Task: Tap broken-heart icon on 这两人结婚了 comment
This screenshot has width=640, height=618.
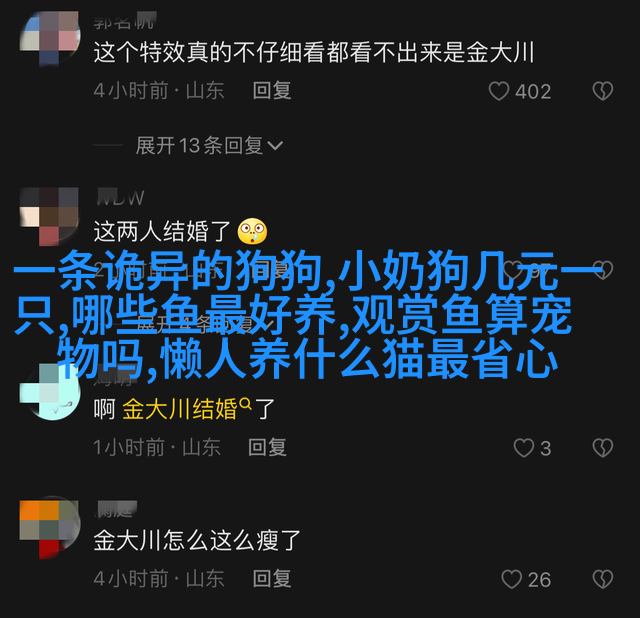Action: point(602,269)
